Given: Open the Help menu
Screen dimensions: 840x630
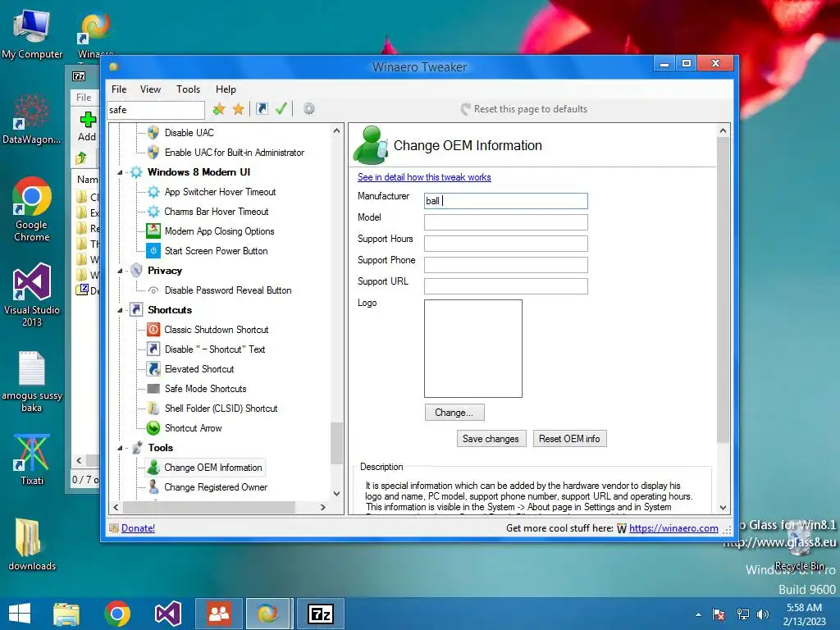Looking at the screenshot, I should coord(226,89).
